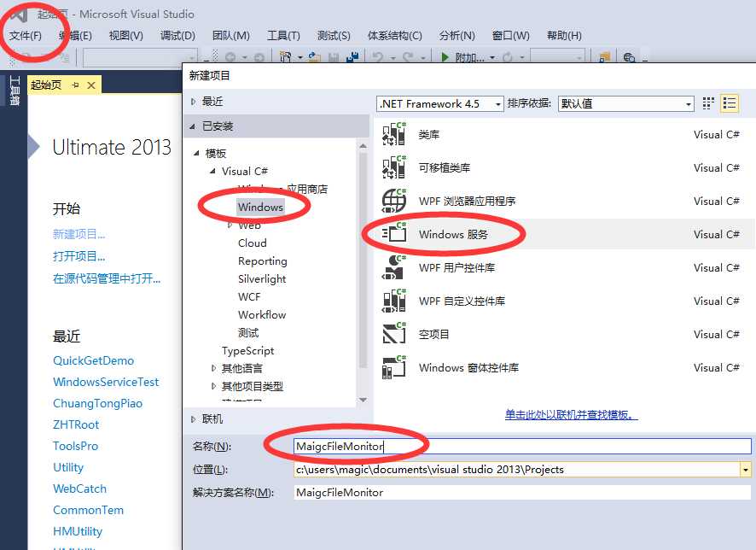756x550 pixels.
Task: Click the 打开项目... link
Action: tap(79, 256)
